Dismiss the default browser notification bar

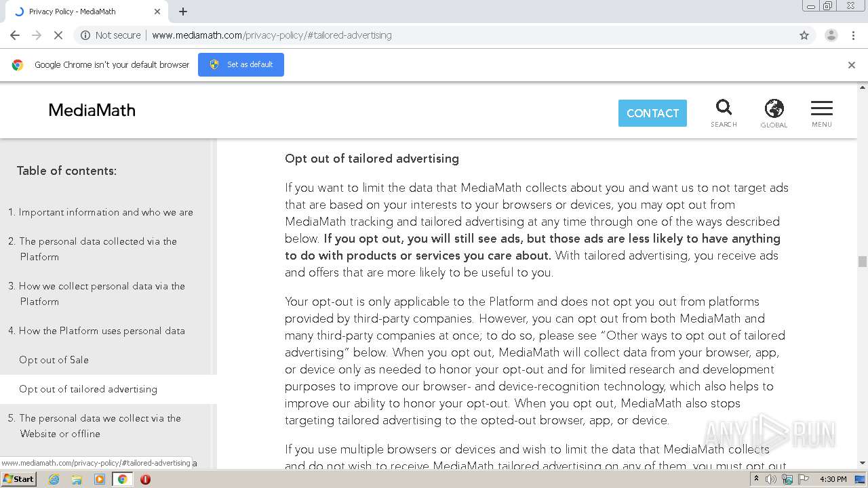[852, 65]
